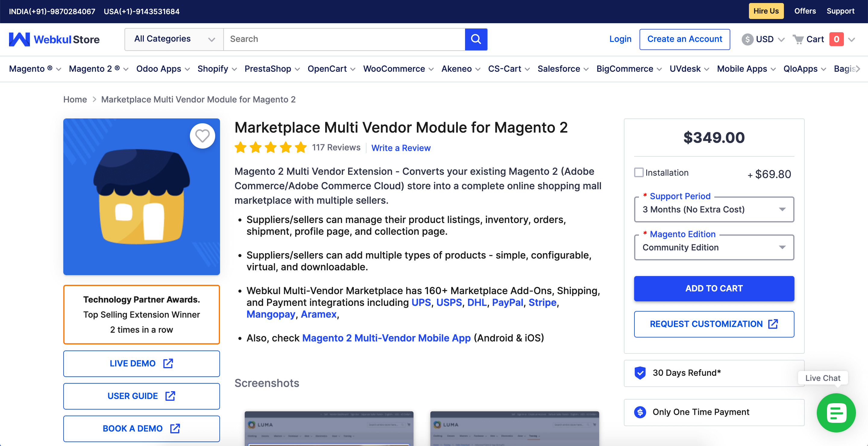Open the Support Period dropdown
Viewport: 868px width, 446px height.
click(x=714, y=209)
